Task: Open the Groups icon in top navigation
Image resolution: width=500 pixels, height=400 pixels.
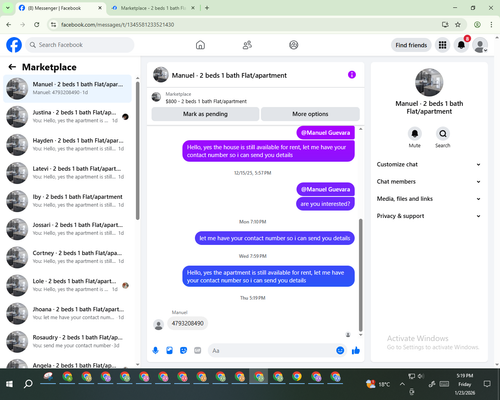Action: 294,45
